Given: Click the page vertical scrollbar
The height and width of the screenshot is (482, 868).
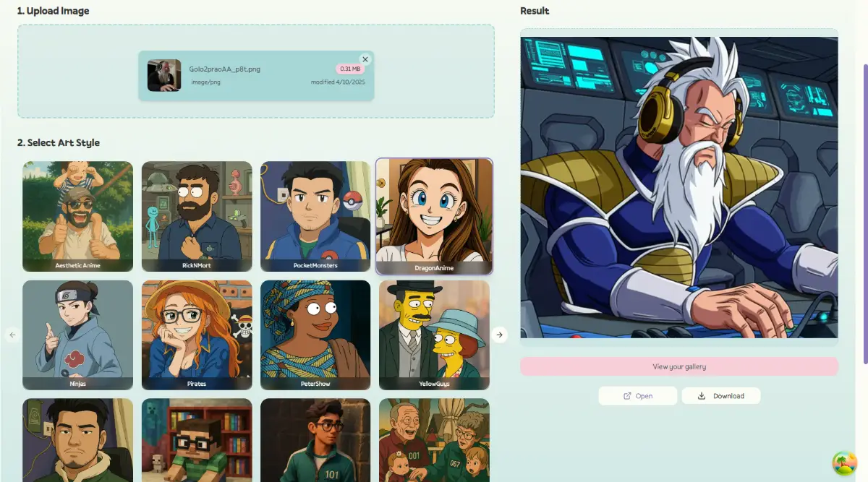Looking at the screenshot, I should pyautogui.click(x=864, y=217).
